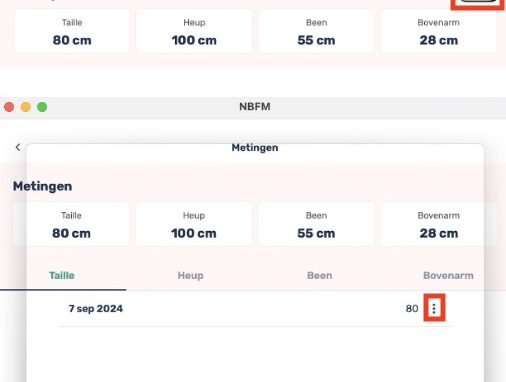Open the three-dot menu for the 7 sep 2024 entry

click(434, 308)
